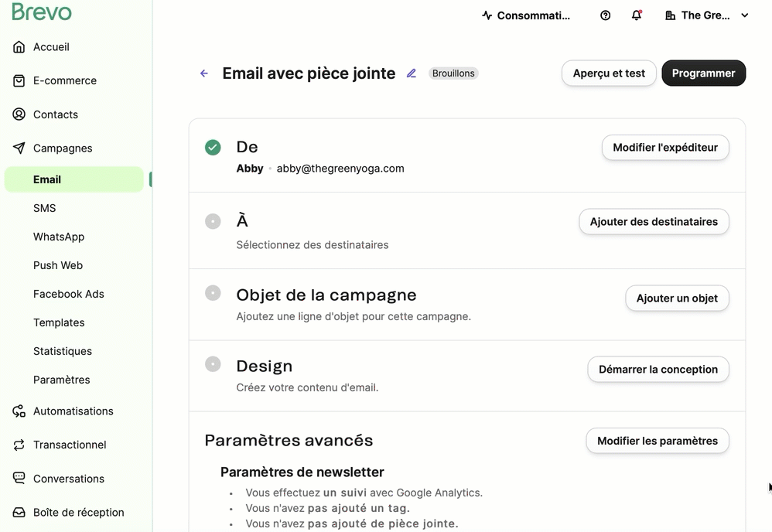
Task: Expand The Gre... account dropdown chevron
Action: pos(745,15)
